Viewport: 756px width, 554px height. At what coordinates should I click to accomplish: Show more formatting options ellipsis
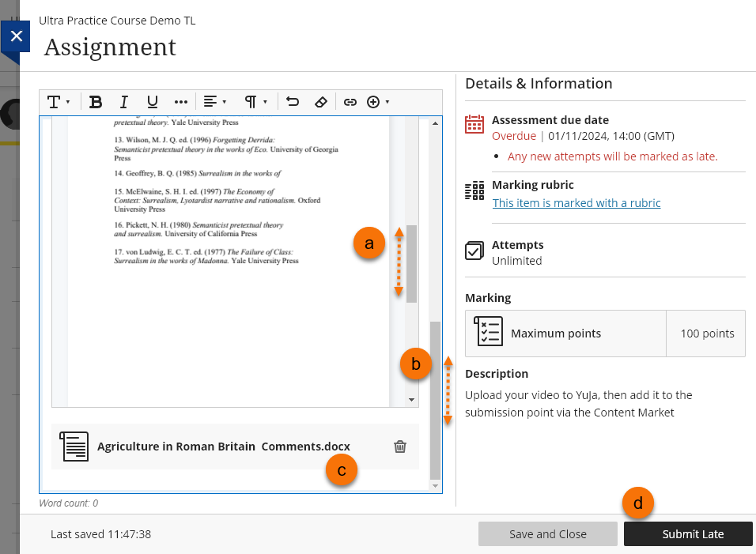coord(181,102)
